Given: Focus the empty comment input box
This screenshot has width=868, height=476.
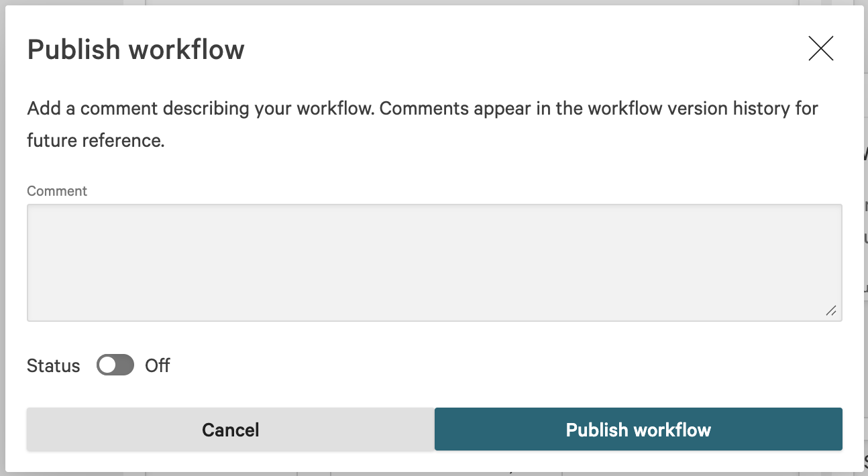Looking at the screenshot, I should tap(434, 262).
